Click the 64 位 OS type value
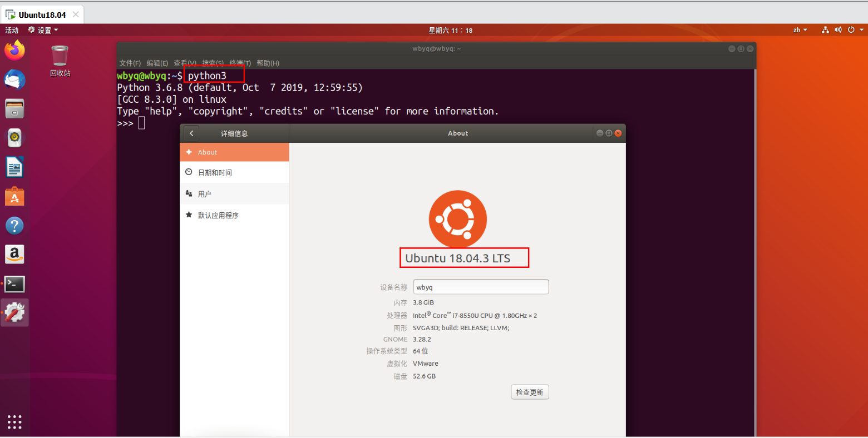The height and width of the screenshot is (438, 868). click(x=421, y=351)
